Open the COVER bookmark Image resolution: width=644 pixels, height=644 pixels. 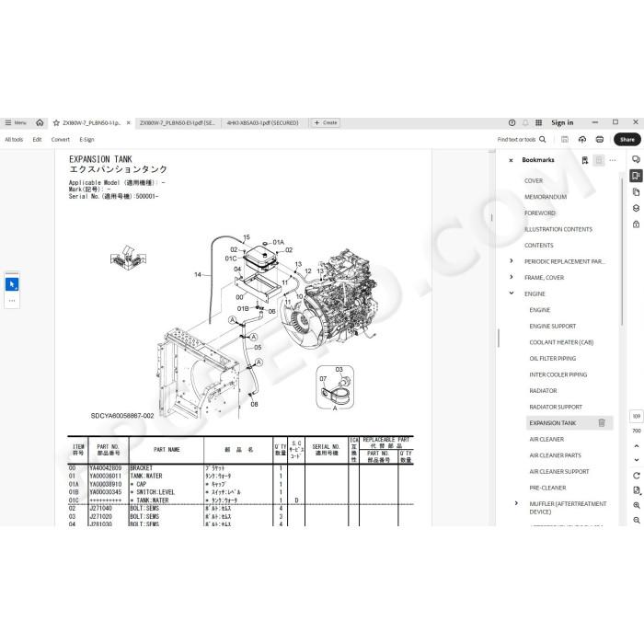534,180
